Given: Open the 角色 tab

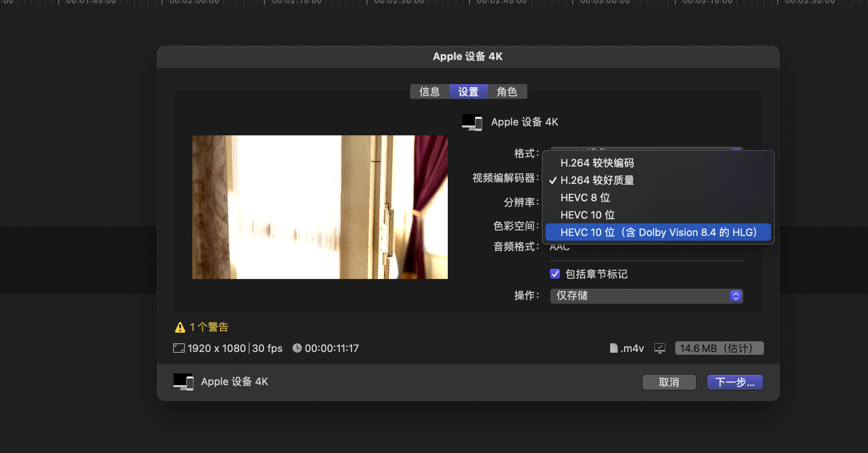Looking at the screenshot, I should click(x=507, y=92).
